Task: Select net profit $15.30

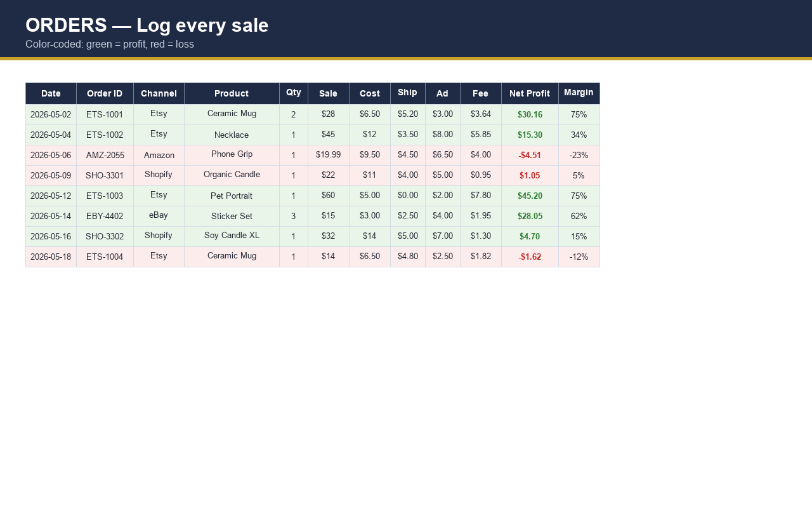Action: click(x=530, y=135)
